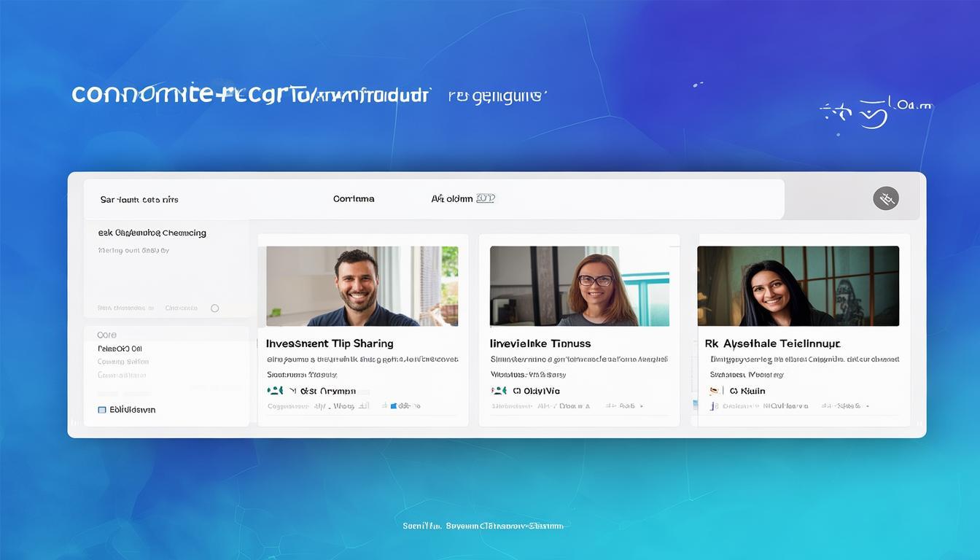Click the gray circular icon in top-right of panel
980x560 pixels.
(885, 198)
